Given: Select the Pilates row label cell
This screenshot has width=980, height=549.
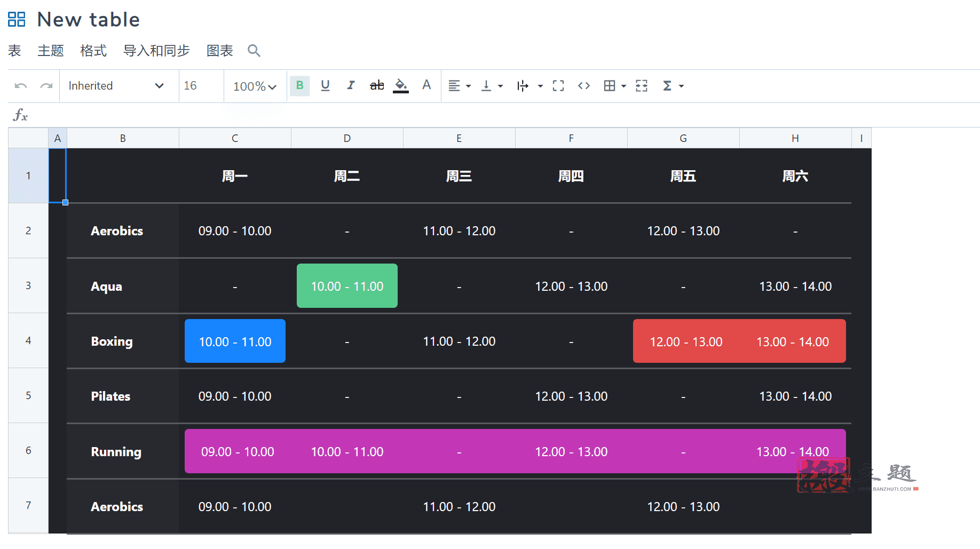Looking at the screenshot, I should [123, 396].
